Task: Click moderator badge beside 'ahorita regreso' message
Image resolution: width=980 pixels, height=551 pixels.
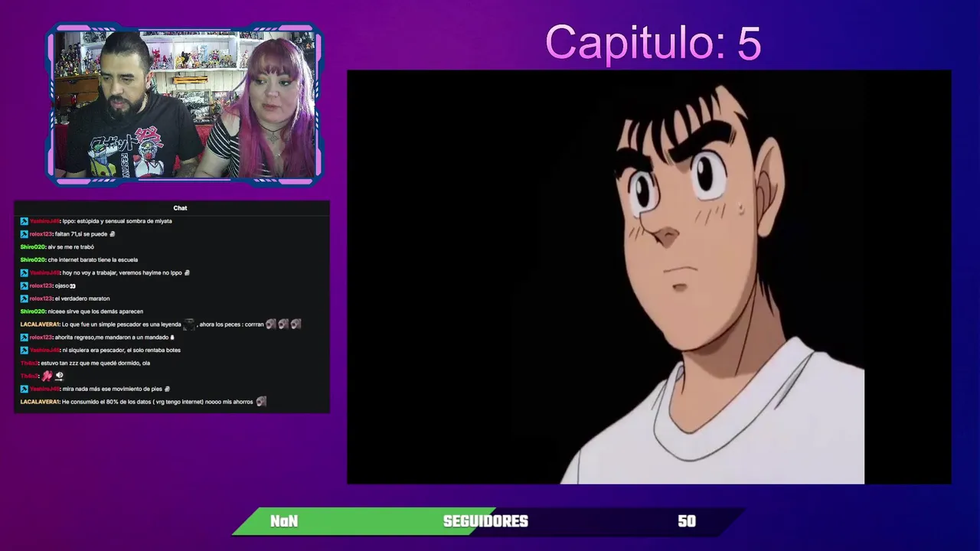Action: [24, 337]
